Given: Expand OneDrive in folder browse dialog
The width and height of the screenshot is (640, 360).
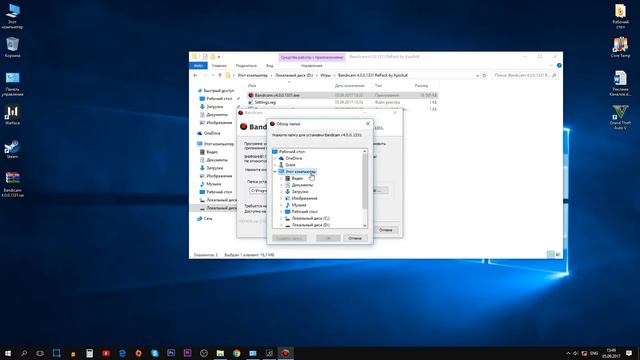Looking at the screenshot, I should tap(275, 158).
